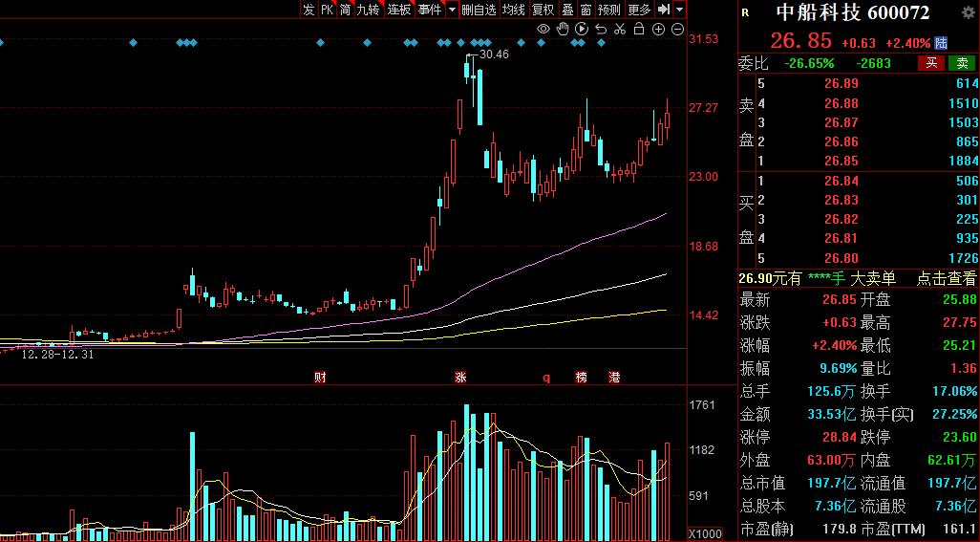Click the 财 event marker below the chart

(x=320, y=377)
